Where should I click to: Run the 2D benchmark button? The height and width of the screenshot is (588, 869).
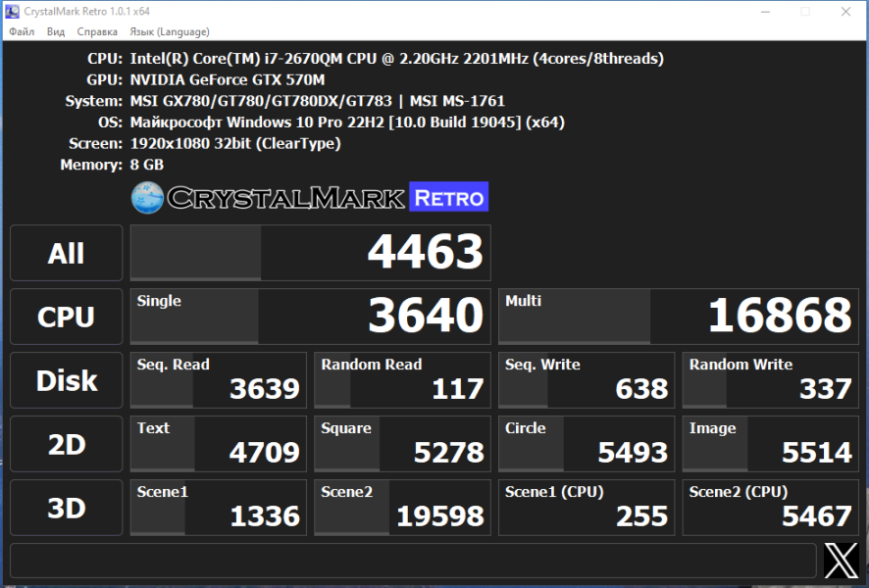tap(67, 444)
